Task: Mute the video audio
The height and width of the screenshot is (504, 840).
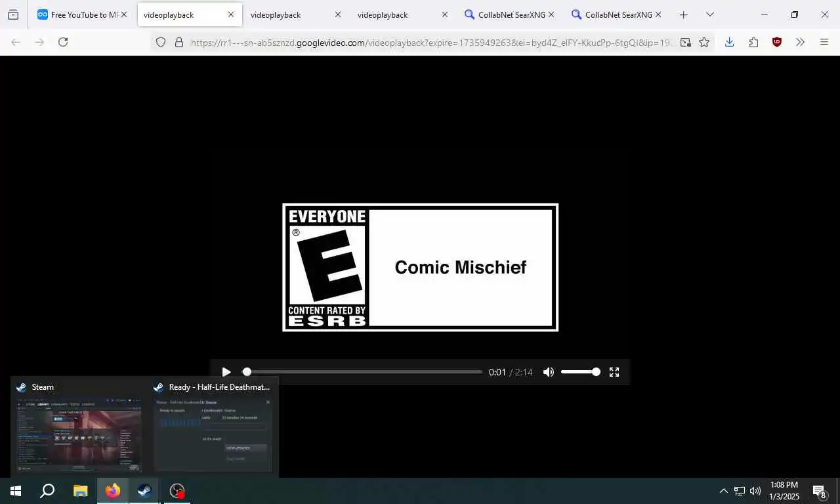Action: coord(549,372)
